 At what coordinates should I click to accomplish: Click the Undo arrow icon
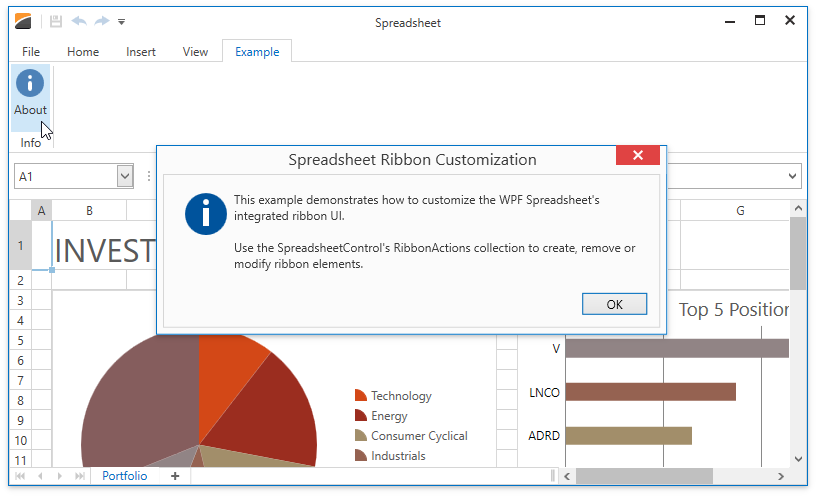79,21
